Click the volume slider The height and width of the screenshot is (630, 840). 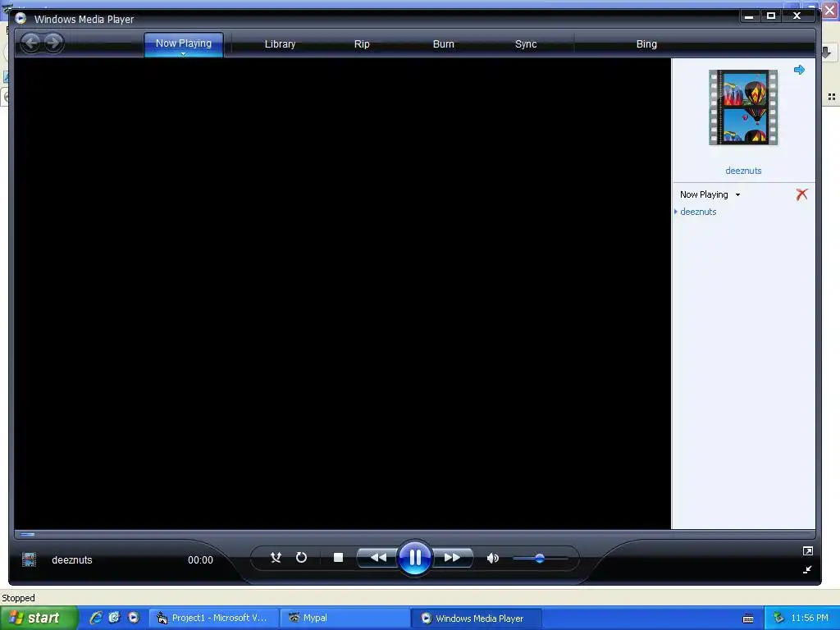pyautogui.click(x=540, y=558)
